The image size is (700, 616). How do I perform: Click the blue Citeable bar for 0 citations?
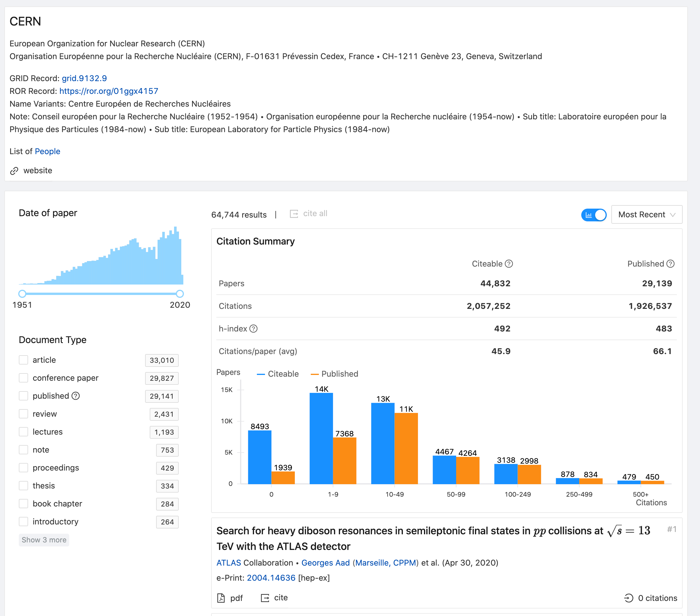pos(259,457)
